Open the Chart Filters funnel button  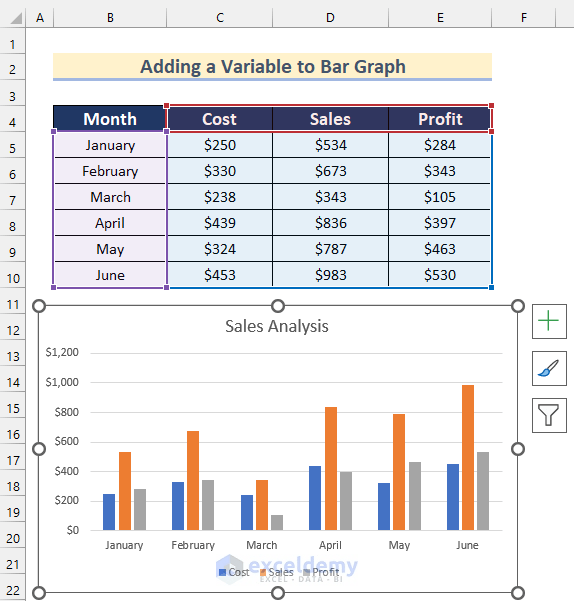549,415
